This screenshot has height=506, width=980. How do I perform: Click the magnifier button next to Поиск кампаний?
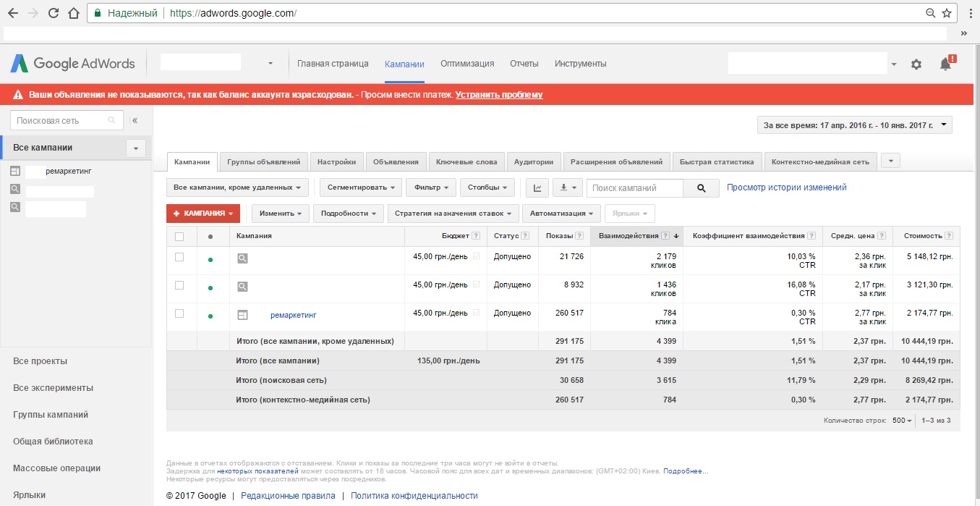pyautogui.click(x=701, y=188)
